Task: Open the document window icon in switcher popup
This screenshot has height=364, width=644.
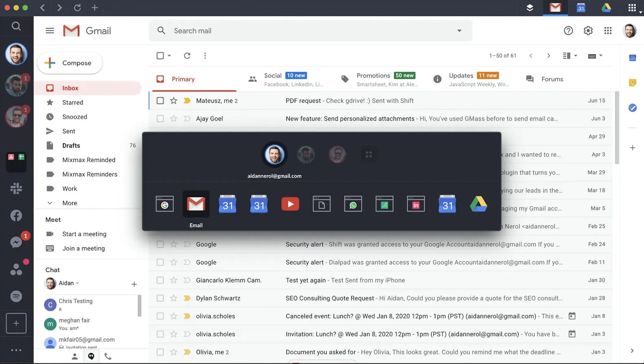Action: click(x=321, y=204)
